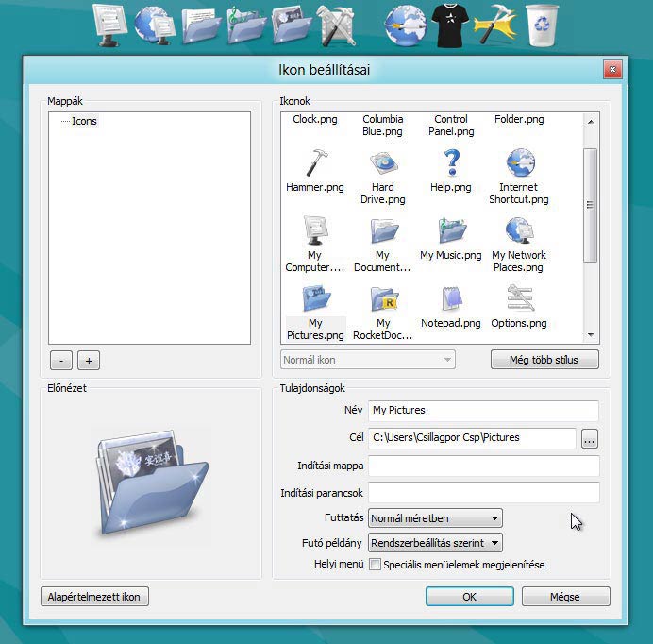The height and width of the screenshot is (644, 653).
Task: Open the Futó példány dropdown
Action: tap(435, 543)
